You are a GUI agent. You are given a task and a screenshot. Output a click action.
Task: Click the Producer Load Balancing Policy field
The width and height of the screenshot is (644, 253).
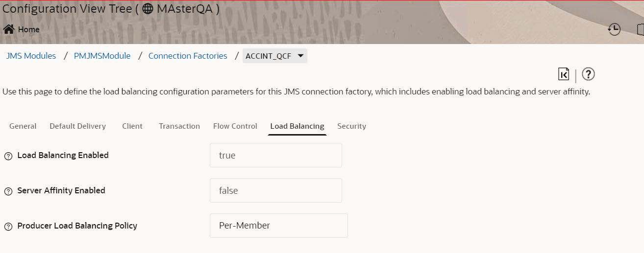[278, 226]
